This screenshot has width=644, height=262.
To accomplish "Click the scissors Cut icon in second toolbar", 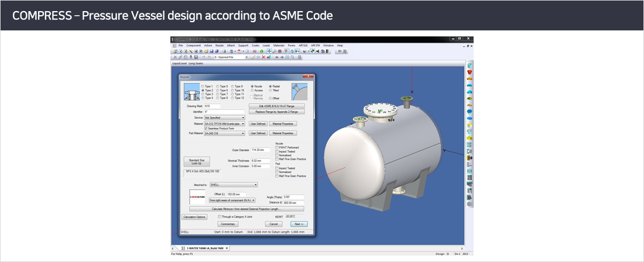I will [175, 57].
